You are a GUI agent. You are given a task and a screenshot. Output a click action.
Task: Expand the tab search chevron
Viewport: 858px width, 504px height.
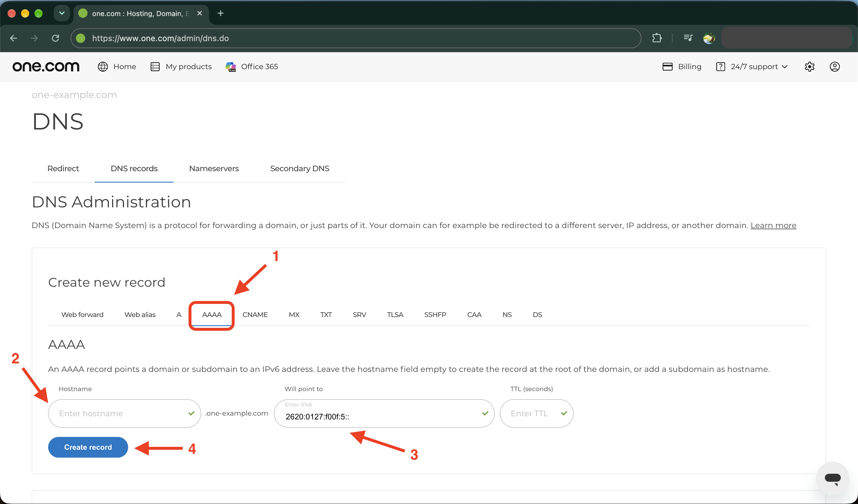pos(62,13)
